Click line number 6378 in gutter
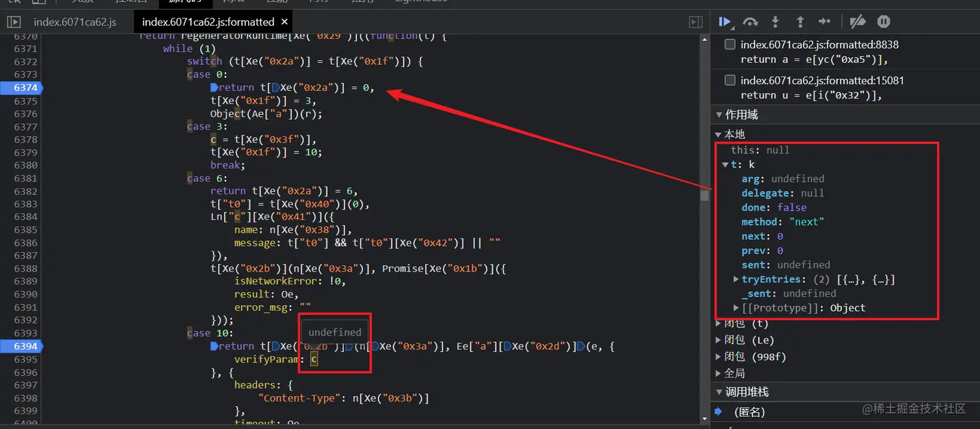 point(26,139)
